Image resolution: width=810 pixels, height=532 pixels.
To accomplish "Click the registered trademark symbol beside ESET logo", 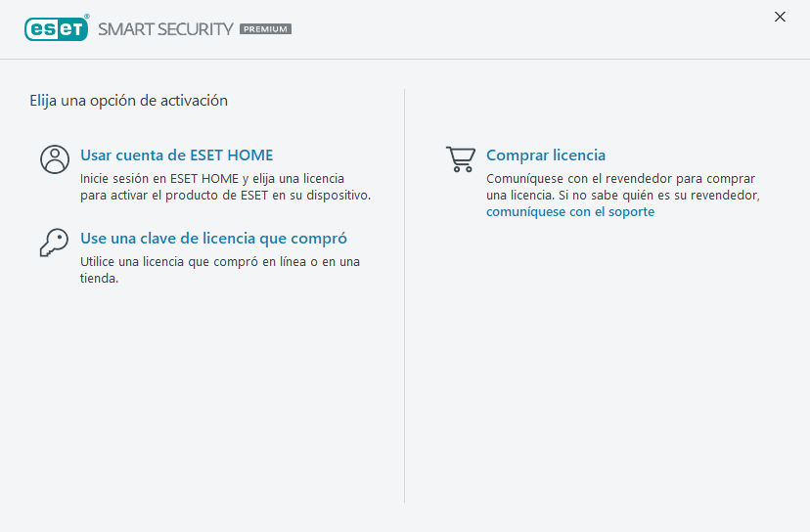I will tap(86, 18).
